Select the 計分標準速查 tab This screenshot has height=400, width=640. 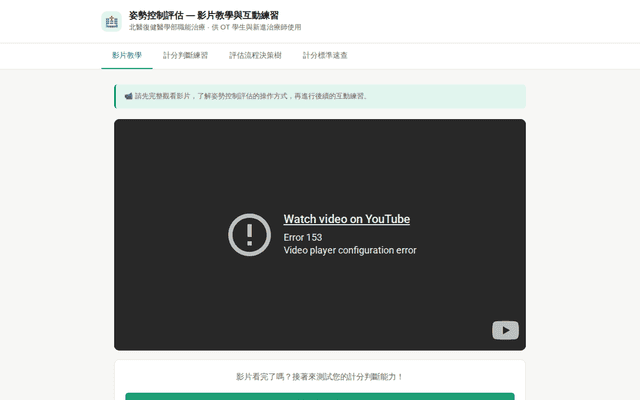325,56
